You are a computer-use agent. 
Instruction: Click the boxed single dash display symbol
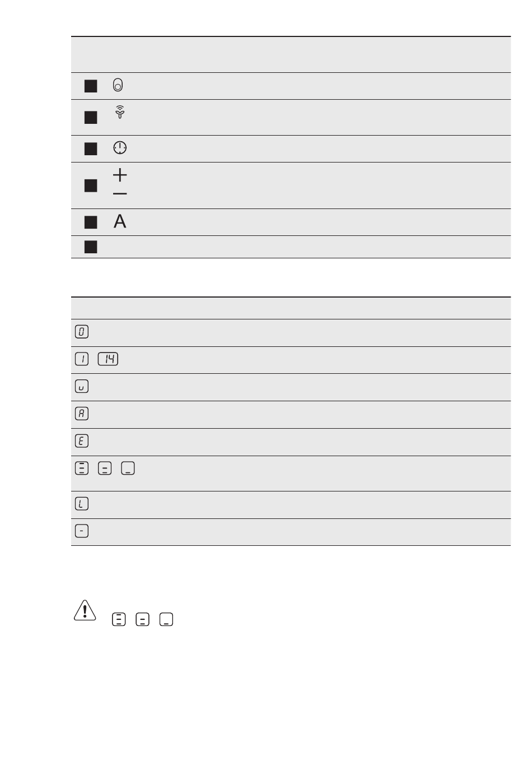[x=81, y=531]
